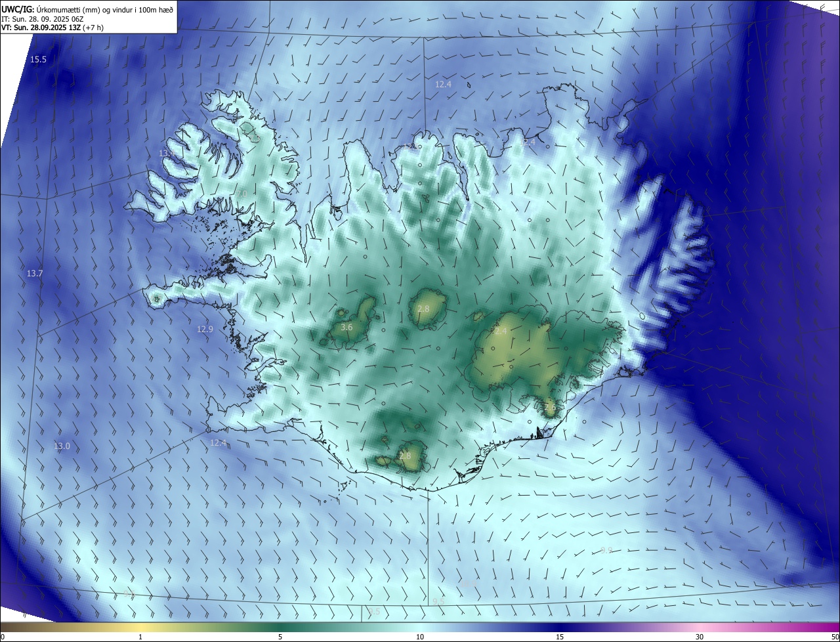Click the '50' tick on the color scale
840x642 pixels.
click(835, 637)
